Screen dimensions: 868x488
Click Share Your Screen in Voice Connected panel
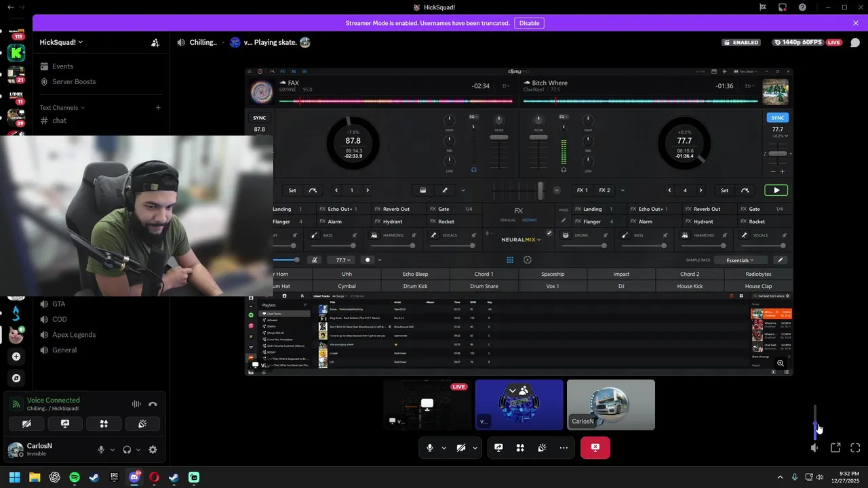tap(65, 424)
